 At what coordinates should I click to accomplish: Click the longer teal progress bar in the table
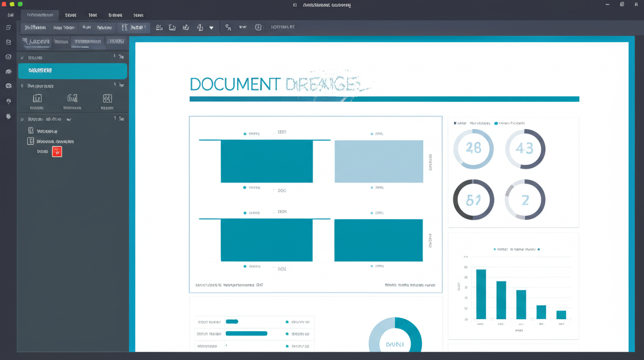pyautogui.click(x=247, y=334)
